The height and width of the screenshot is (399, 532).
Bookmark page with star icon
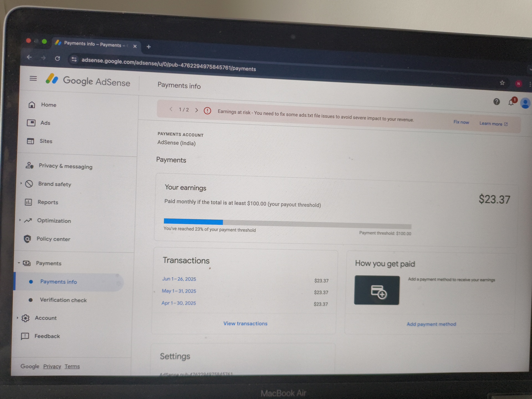pyautogui.click(x=502, y=83)
